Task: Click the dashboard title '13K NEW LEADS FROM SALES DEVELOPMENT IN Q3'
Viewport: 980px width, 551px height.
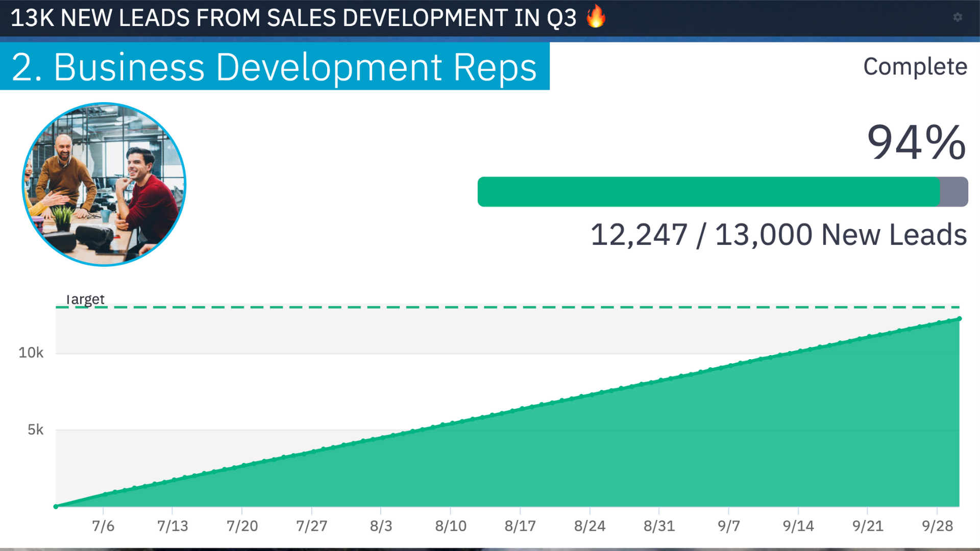Action: [x=293, y=18]
